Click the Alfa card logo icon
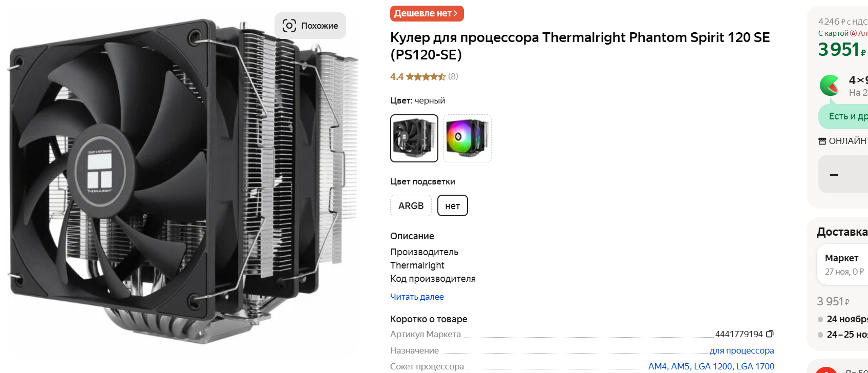 click(853, 33)
